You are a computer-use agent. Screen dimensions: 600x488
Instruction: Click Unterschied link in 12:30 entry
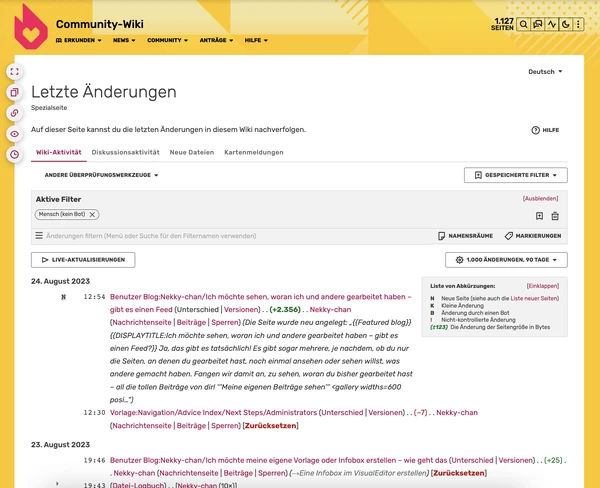(342, 413)
